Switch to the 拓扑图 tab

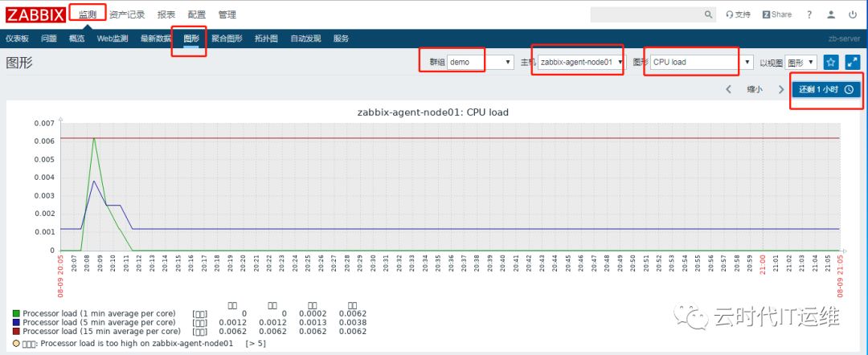click(266, 39)
